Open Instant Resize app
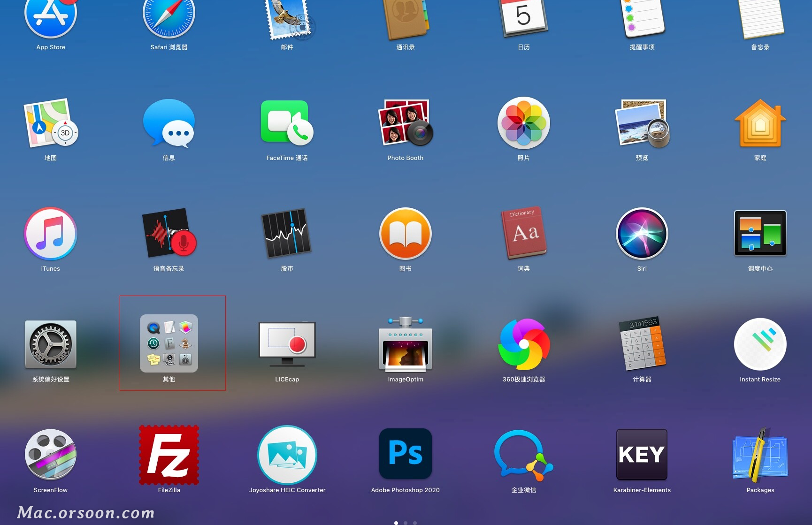Viewport: 812px width, 525px height. [760, 344]
